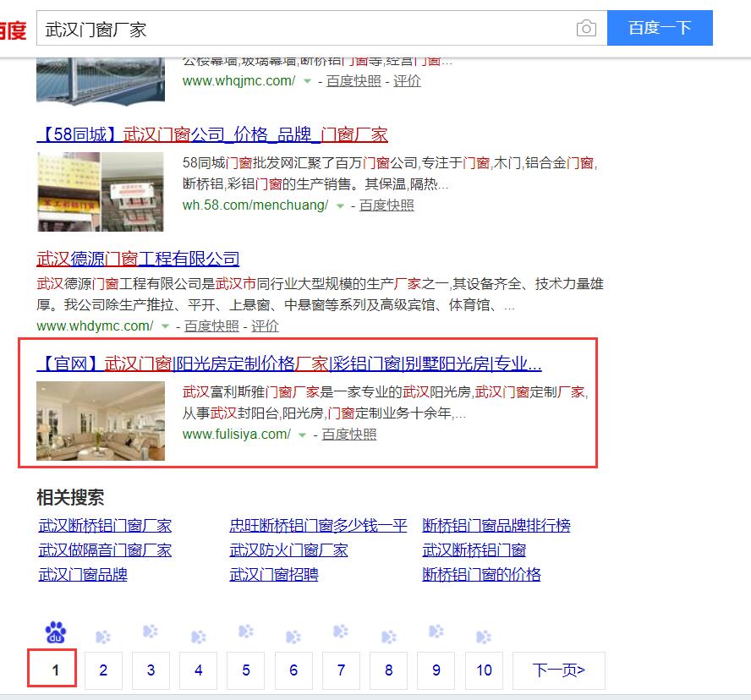
Task: Click the living room thumbnail for fulisiya
Action: pyautogui.click(x=101, y=420)
